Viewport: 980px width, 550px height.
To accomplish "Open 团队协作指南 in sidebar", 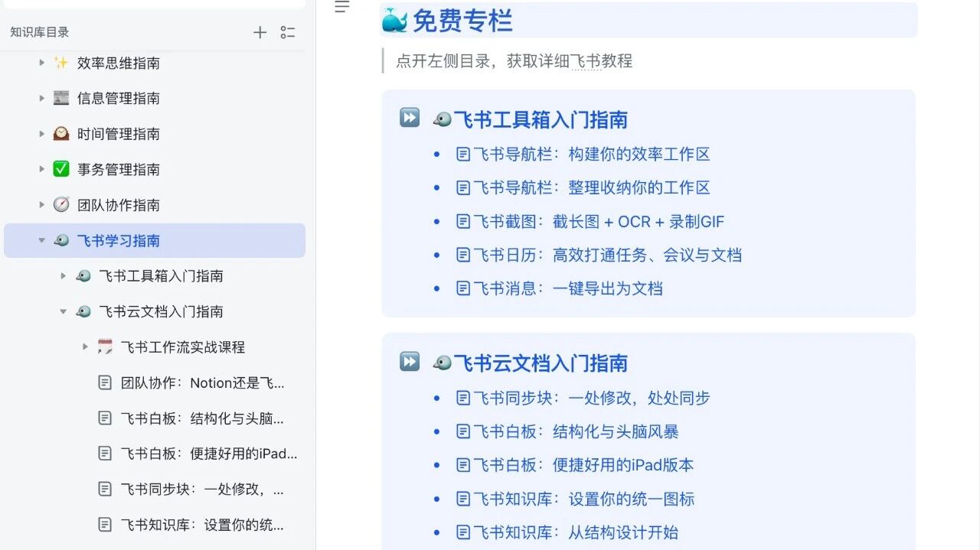I will click(119, 205).
